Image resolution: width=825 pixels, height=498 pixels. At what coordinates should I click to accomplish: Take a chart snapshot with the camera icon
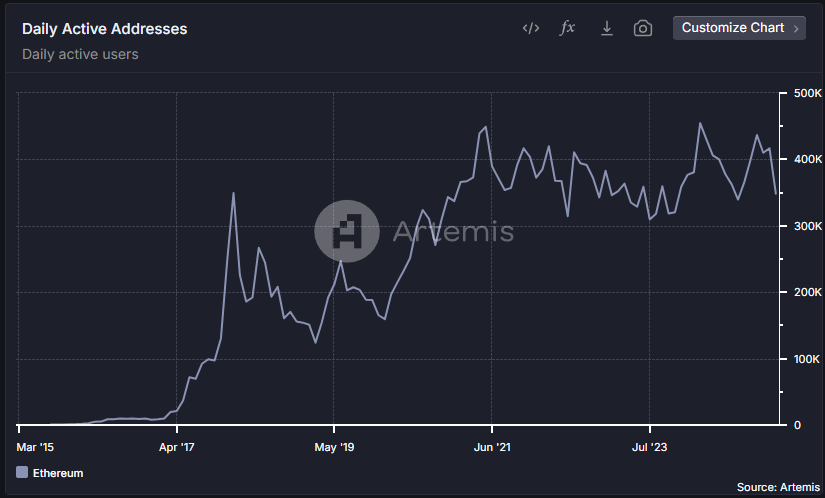pos(643,28)
